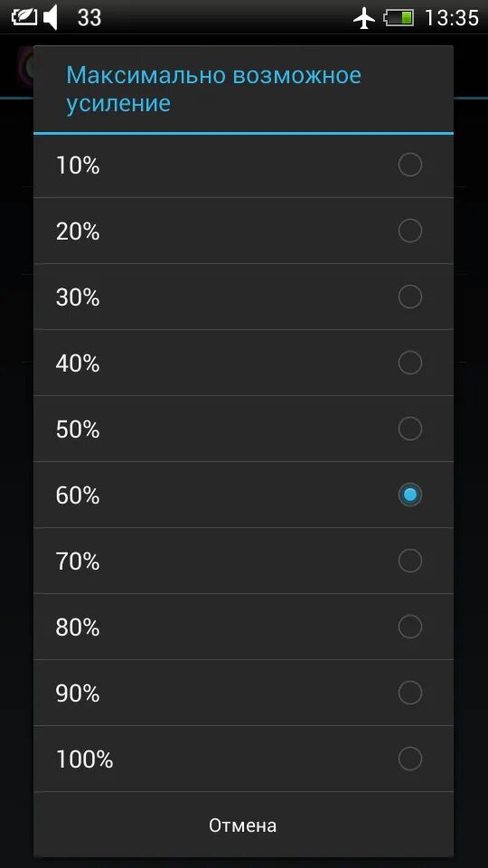Viewport: 488px width, 868px height.
Task: Select the 70% radio button
Action: coord(410,561)
